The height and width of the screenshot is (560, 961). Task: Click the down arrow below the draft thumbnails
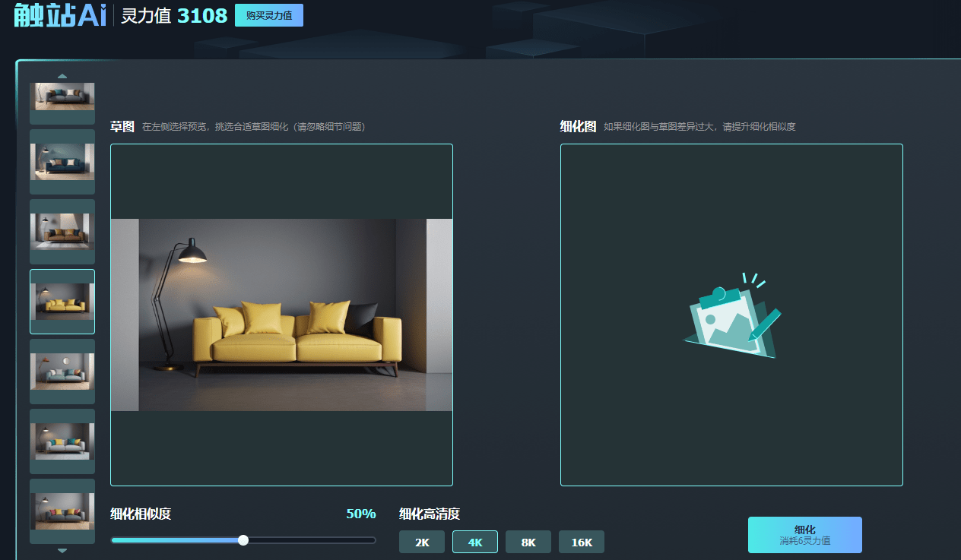click(x=62, y=551)
